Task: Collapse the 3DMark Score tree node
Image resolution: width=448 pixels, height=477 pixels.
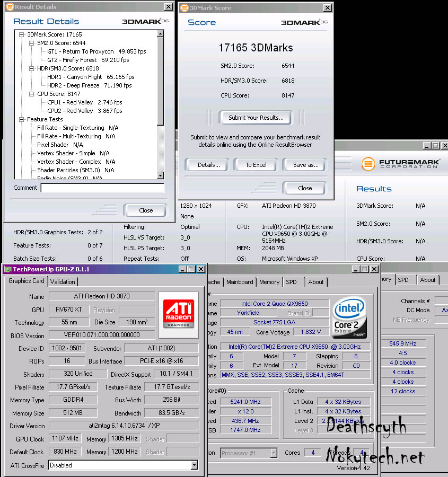Action: point(21,34)
